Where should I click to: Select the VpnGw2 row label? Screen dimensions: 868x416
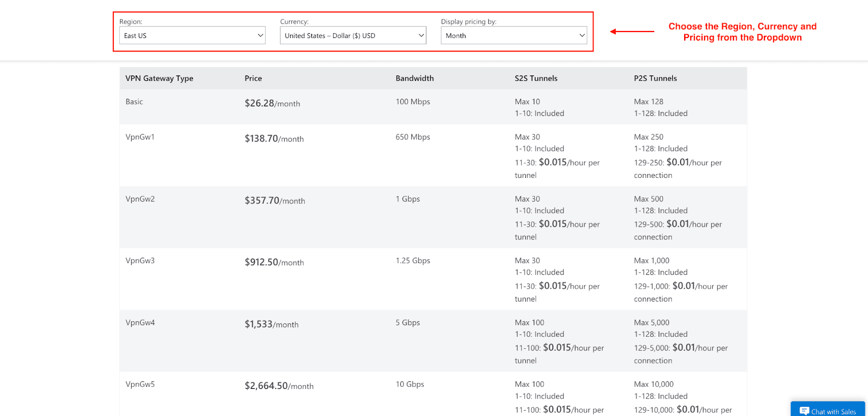pyautogui.click(x=140, y=199)
